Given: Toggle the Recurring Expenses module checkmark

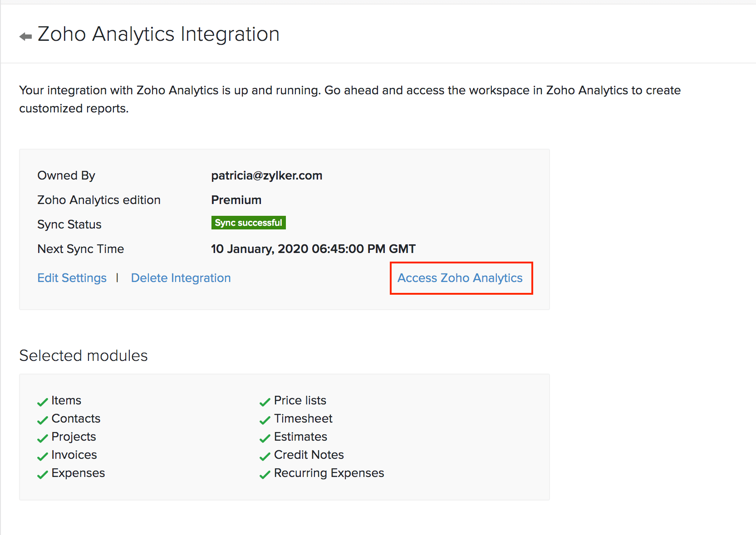Looking at the screenshot, I should click(265, 474).
